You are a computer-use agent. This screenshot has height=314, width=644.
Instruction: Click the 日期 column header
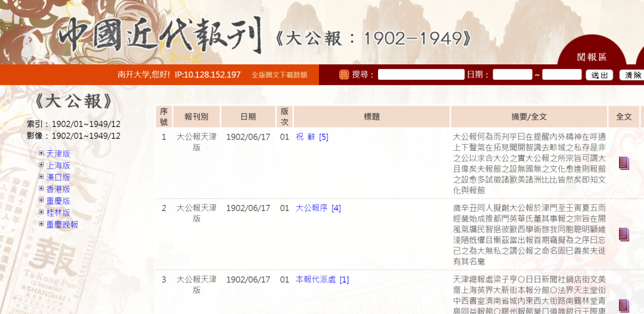248,117
